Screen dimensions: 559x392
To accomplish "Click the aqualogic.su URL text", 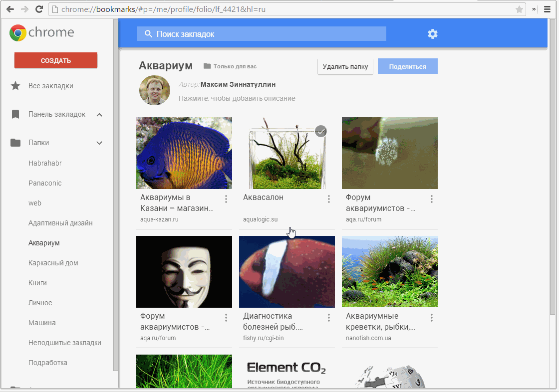I will (260, 219).
